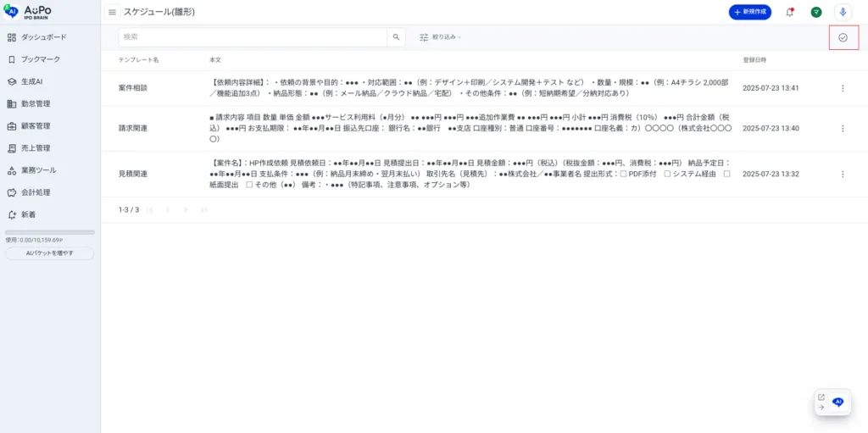Select the 請求関連 template name

point(133,129)
